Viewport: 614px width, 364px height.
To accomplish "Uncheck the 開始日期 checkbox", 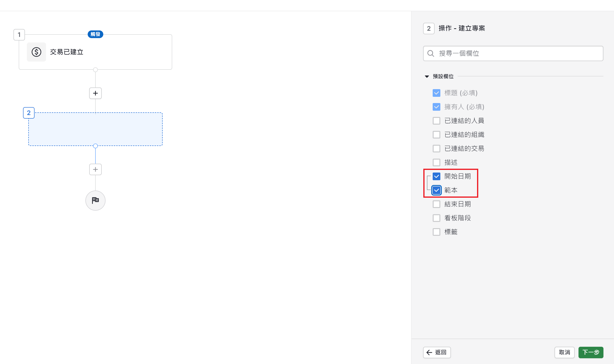I will [436, 176].
